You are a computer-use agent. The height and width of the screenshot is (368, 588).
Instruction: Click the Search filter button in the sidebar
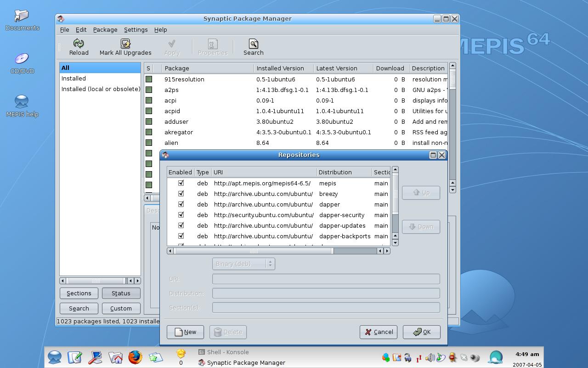pyautogui.click(x=79, y=309)
